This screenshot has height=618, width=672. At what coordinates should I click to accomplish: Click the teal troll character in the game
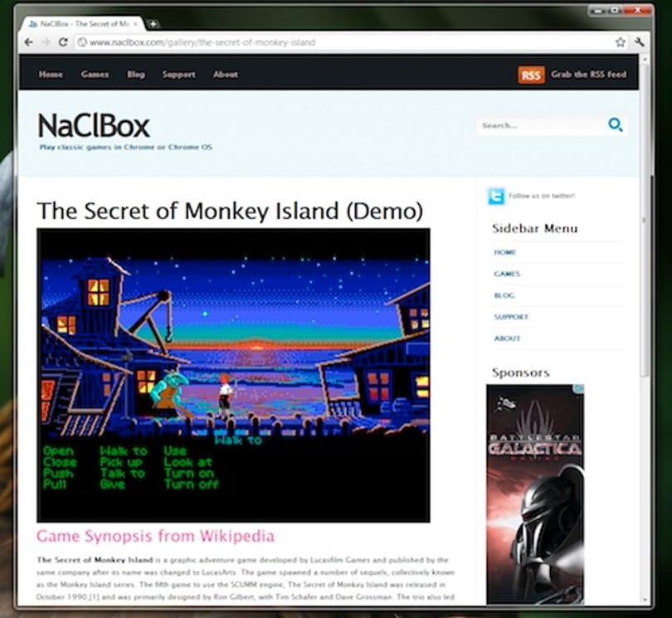pyautogui.click(x=170, y=393)
